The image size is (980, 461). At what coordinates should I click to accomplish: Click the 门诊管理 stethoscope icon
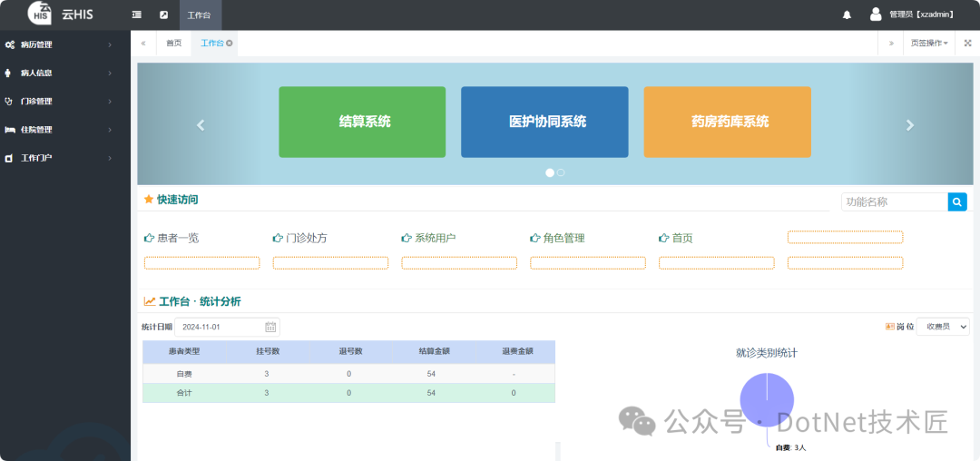tap(9, 102)
